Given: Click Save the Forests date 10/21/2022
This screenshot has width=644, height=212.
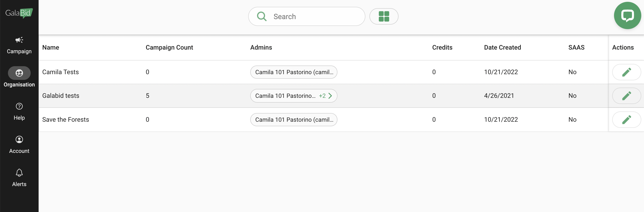Looking at the screenshot, I should [x=501, y=120].
